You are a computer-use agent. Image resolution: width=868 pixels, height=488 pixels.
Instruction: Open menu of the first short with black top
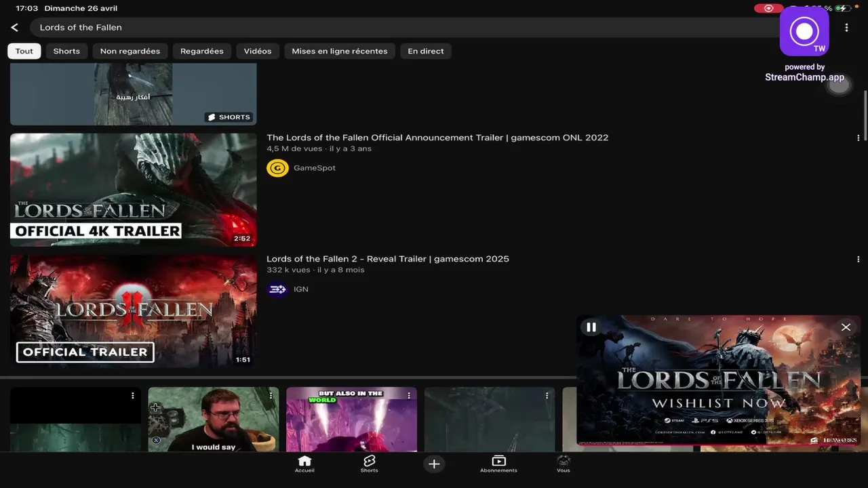click(133, 396)
